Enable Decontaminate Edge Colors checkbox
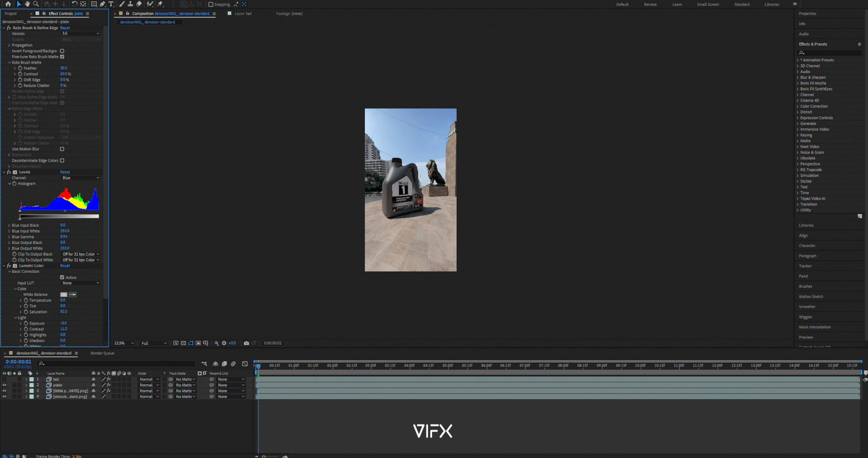 click(x=62, y=160)
